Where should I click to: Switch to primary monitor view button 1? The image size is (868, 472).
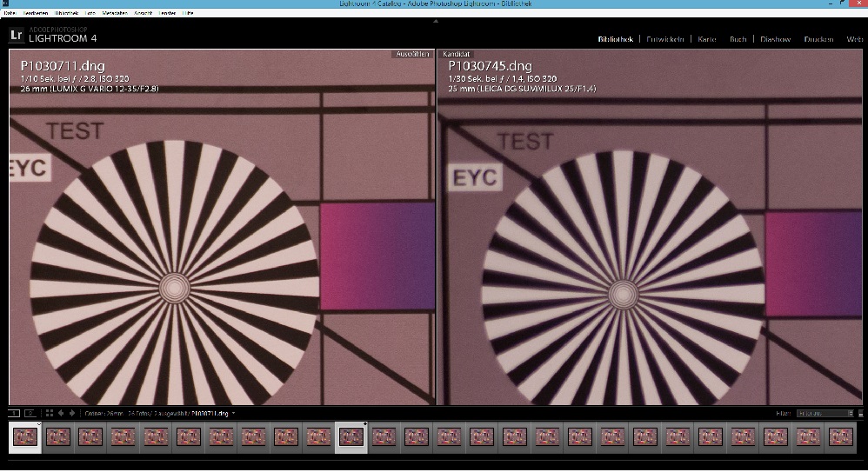14,413
